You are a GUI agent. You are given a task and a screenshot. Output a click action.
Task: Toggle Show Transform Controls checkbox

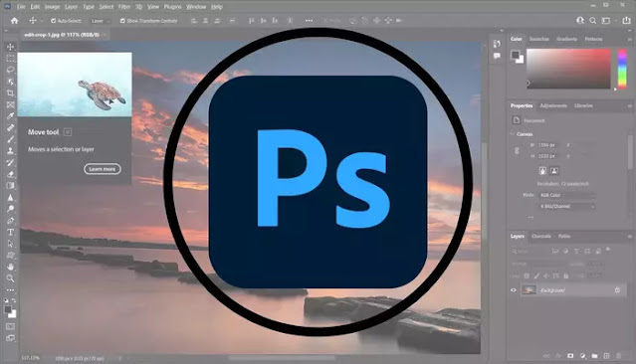(122, 21)
